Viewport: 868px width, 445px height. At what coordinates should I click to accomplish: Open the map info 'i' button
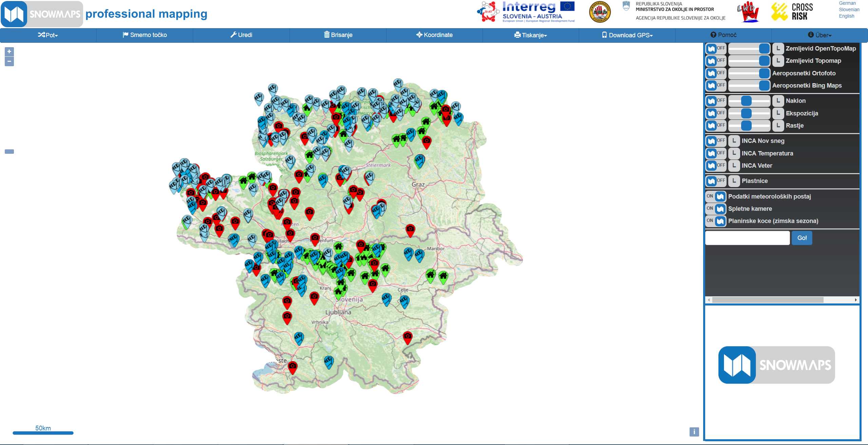(694, 431)
